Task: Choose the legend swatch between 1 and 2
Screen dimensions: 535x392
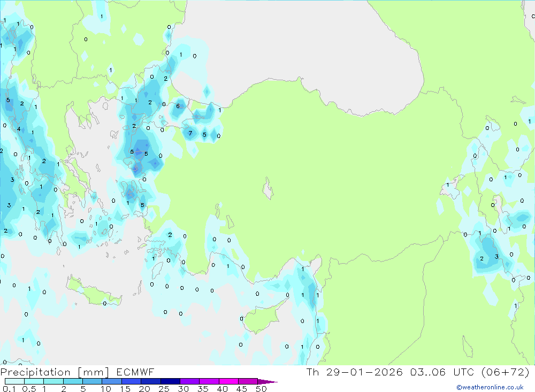Action: [53, 381]
